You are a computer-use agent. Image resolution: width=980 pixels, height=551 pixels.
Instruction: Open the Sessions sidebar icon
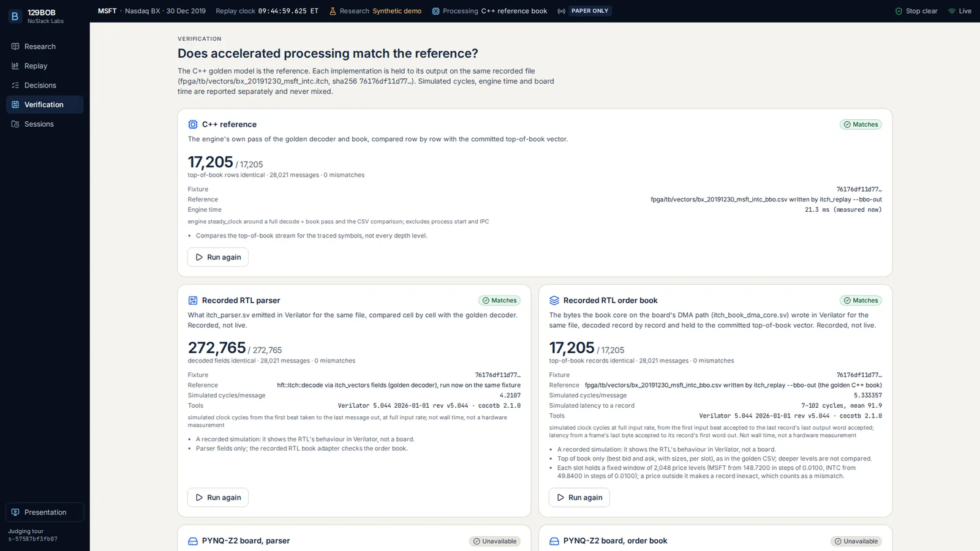point(15,124)
